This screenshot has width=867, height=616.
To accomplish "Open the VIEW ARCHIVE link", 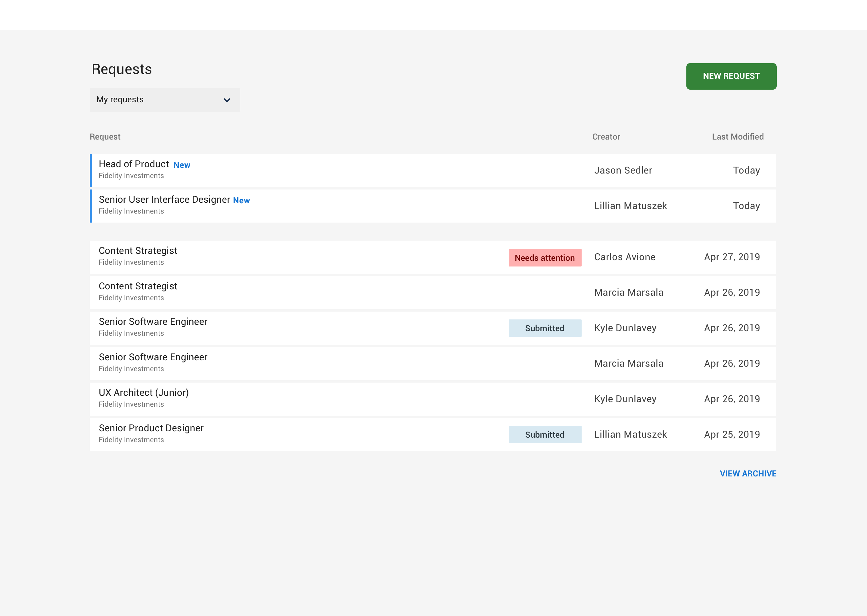I will (x=747, y=473).
